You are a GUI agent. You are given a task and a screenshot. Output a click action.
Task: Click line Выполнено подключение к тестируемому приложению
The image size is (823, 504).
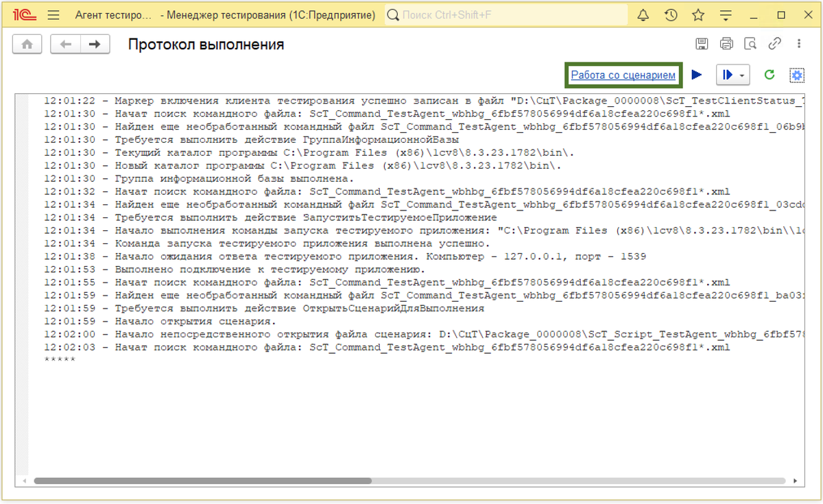235,269
